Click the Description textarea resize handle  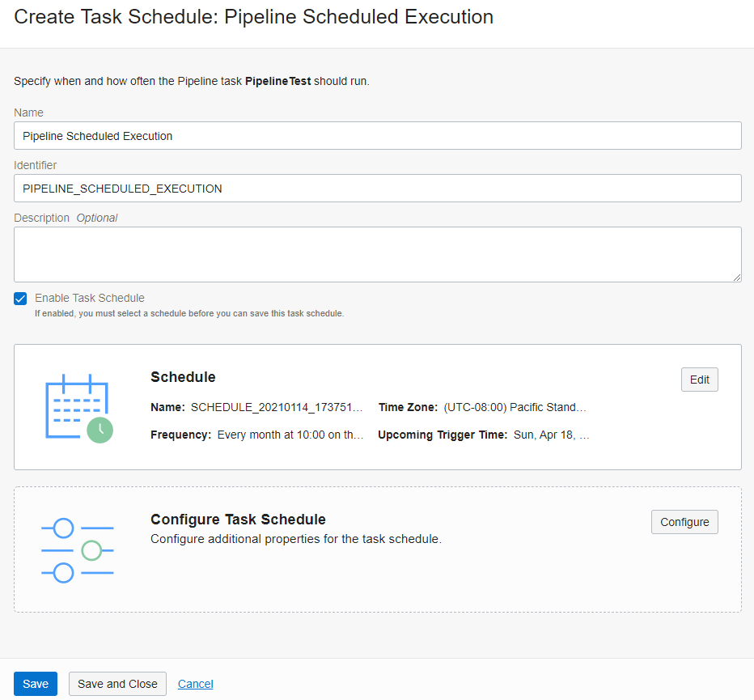[738, 278]
